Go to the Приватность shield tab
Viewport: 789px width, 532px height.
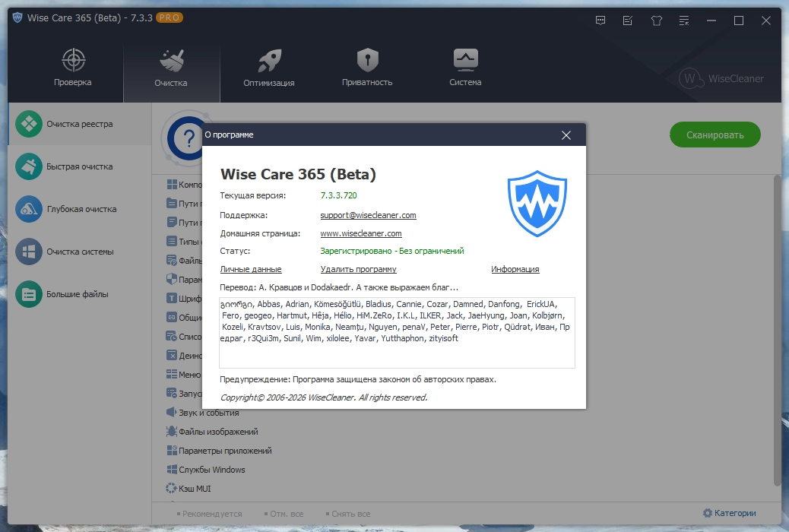367,68
